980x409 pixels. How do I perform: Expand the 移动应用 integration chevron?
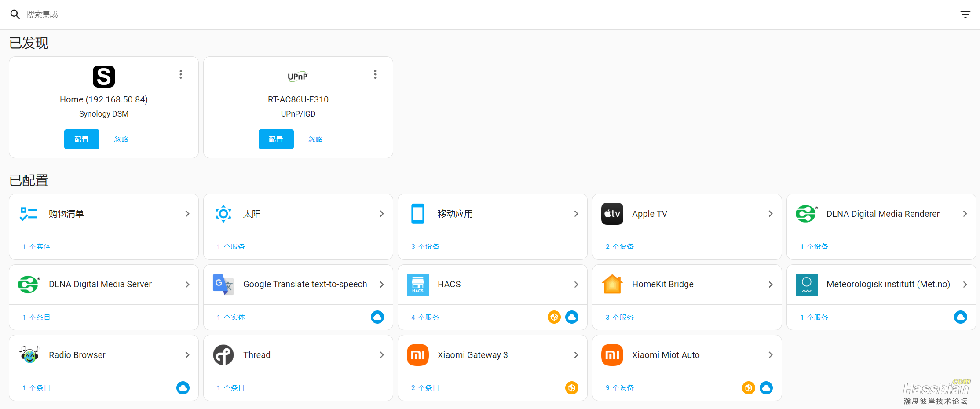click(576, 214)
